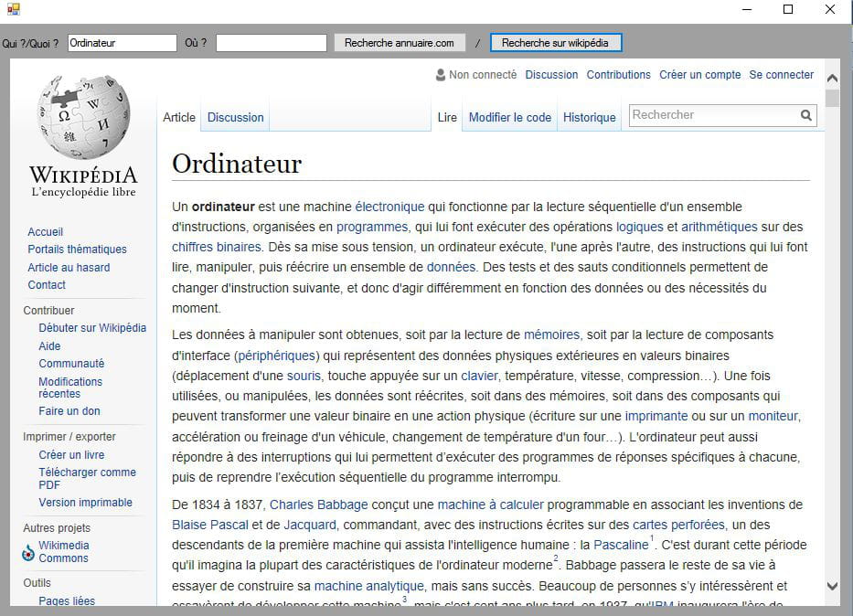Open chiffres binaires link

click(217, 247)
